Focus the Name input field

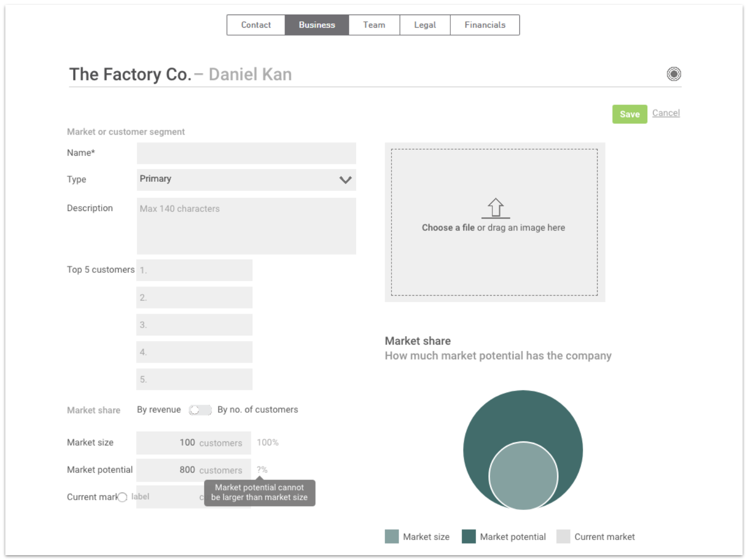pos(246,153)
